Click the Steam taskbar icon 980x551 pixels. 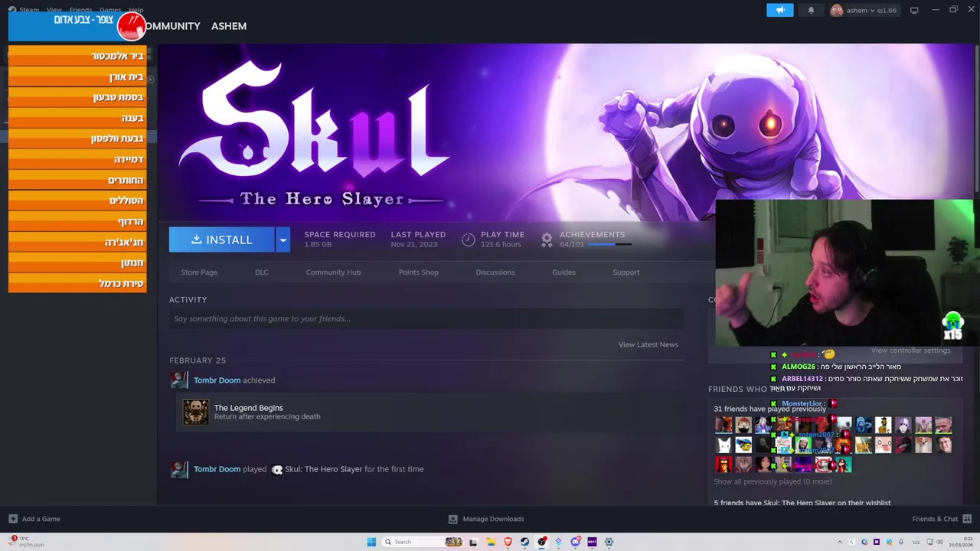click(x=524, y=542)
